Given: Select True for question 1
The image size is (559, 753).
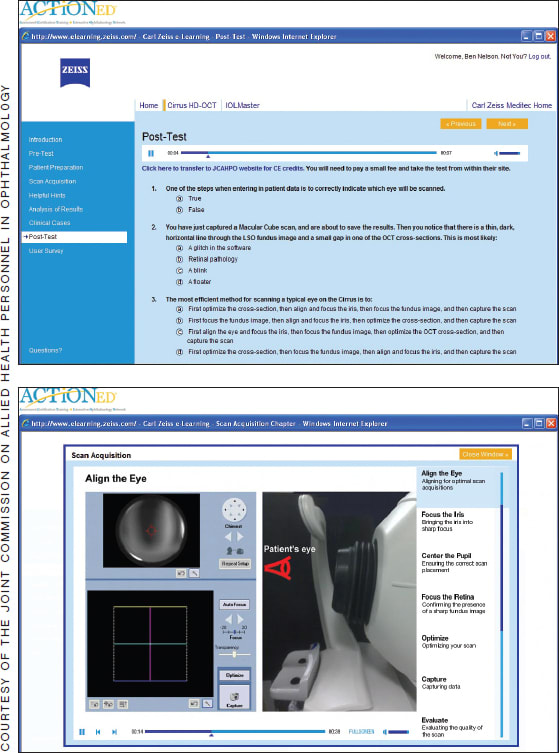Looking at the screenshot, I should (x=180, y=198).
